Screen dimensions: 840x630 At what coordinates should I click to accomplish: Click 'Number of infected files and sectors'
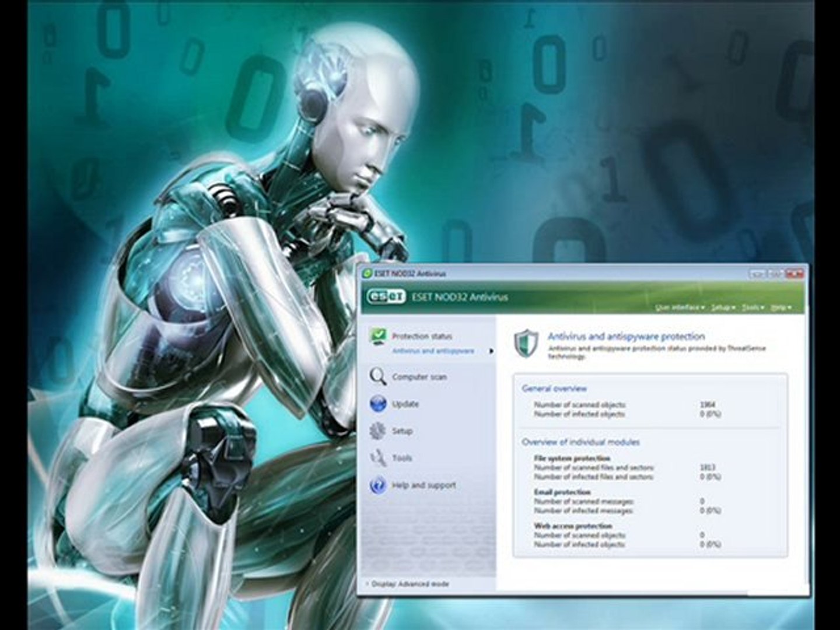594,477
